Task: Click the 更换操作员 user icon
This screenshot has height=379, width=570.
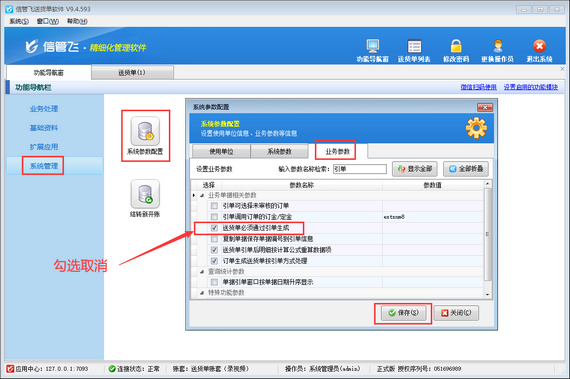Action: (498, 47)
